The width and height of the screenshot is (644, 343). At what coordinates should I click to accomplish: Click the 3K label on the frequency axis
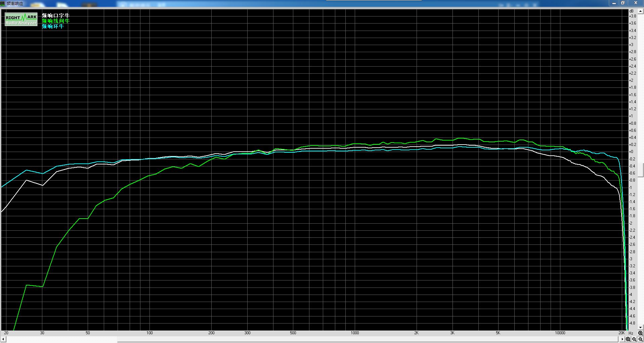(453, 333)
